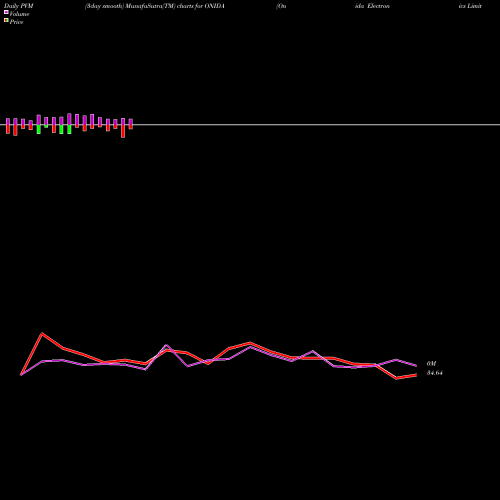The height and width of the screenshot is (500, 500).
Task: Click the '84.64' price value label
Action: tap(435, 373)
